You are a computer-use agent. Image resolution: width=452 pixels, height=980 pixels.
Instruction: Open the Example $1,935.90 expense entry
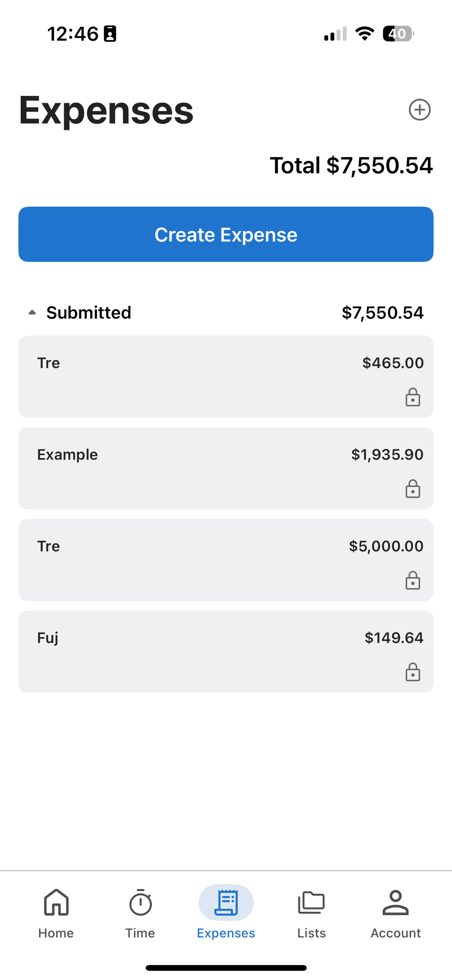[226, 468]
